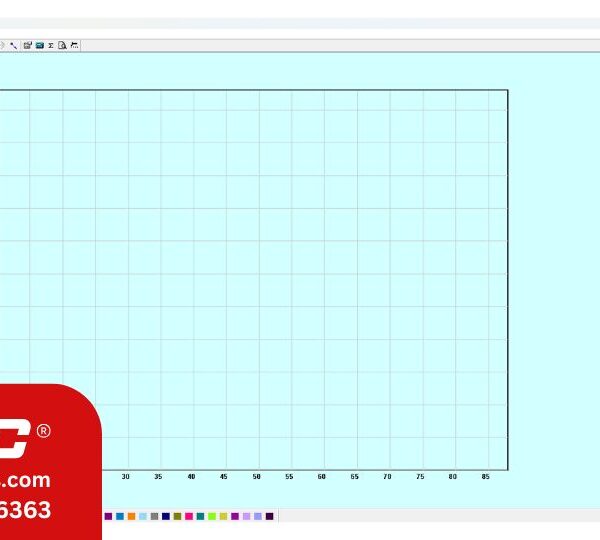This screenshot has height=540, width=600.
Task: Click the x-axis label 55
Action: click(289, 476)
